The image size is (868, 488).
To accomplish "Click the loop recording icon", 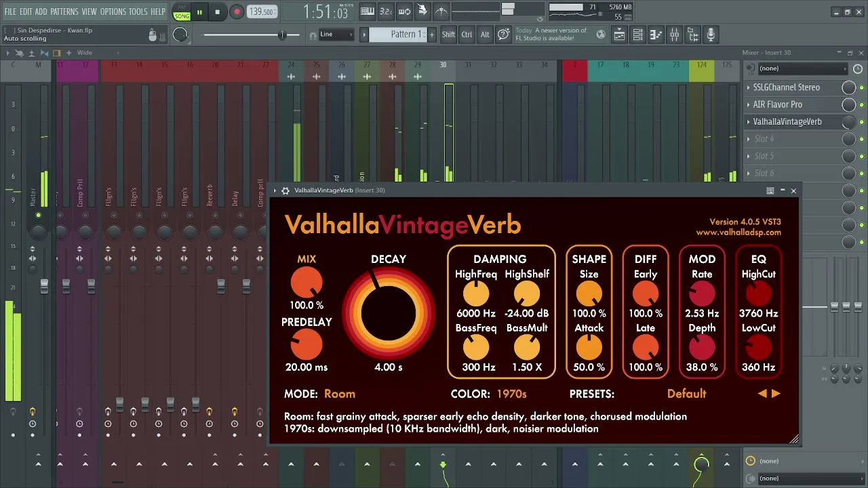I will coord(404,11).
